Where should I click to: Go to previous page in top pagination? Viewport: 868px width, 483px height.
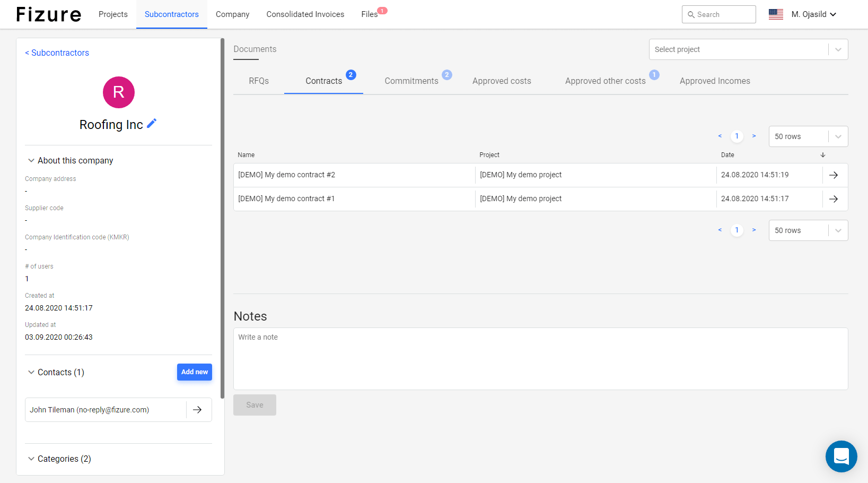pyautogui.click(x=720, y=136)
